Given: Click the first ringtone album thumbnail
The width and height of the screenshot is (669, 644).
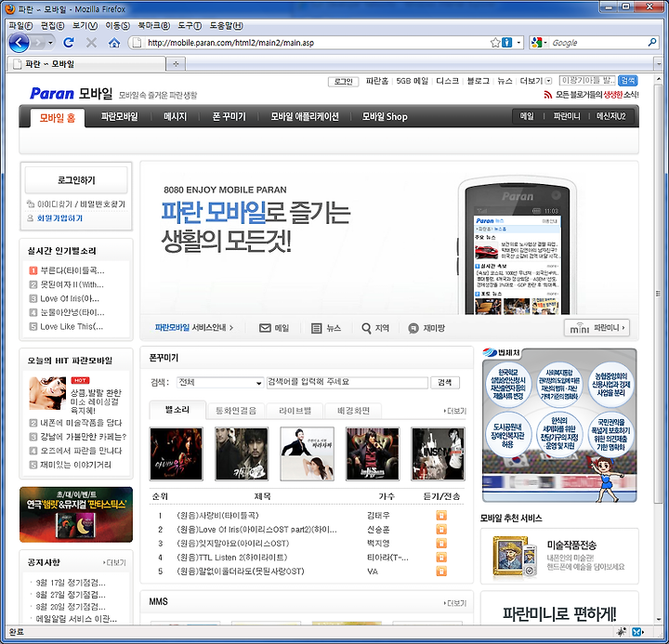Looking at the screenshot, I should click(x=177, y=453).
